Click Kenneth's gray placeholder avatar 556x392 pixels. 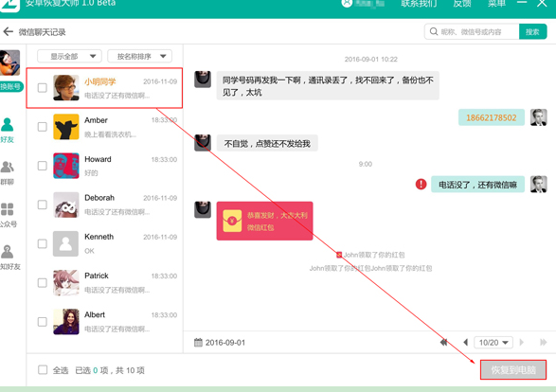[66, 243]
